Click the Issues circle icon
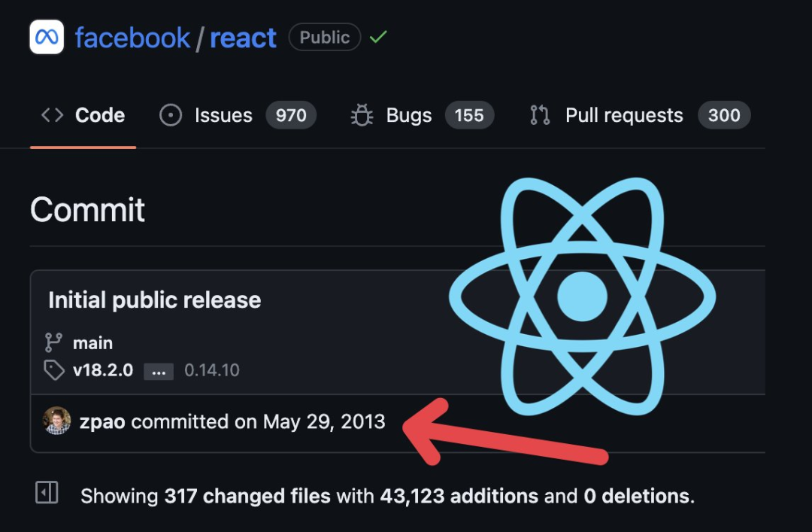Viewport: 812px width, 532px height. click(x=170, y=114)
